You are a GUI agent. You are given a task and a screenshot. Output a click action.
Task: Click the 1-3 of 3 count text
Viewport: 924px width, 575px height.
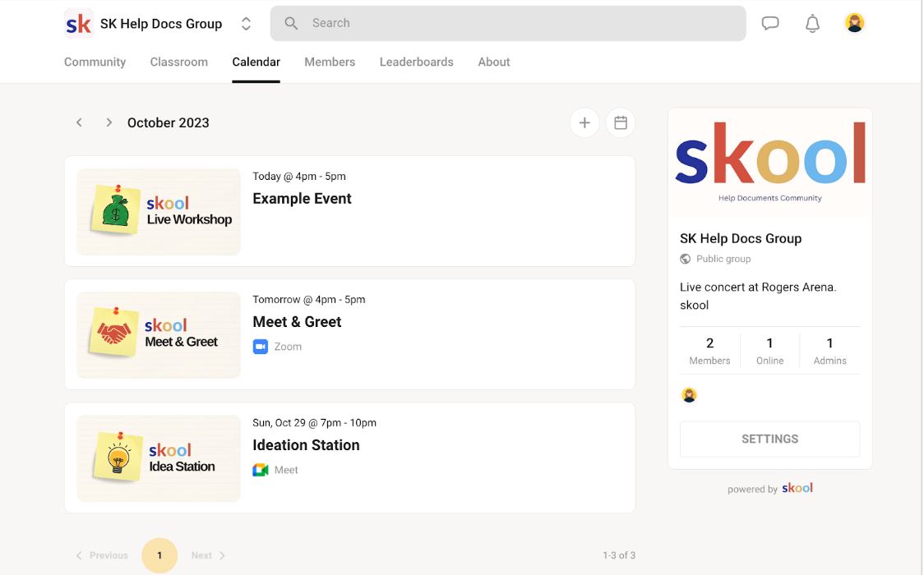click(619, 555)
